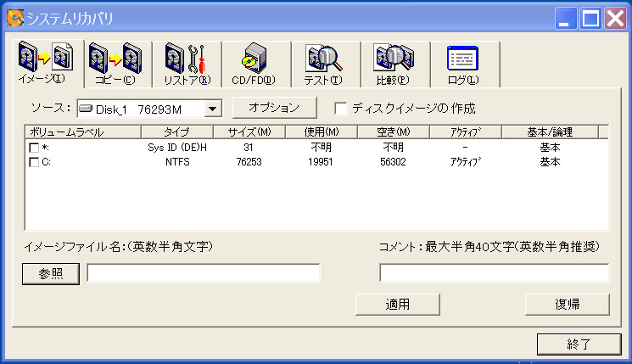Click the システムリカバリ title bar app icon
Screen dimensions: 632x364
(x=15, y=18)
